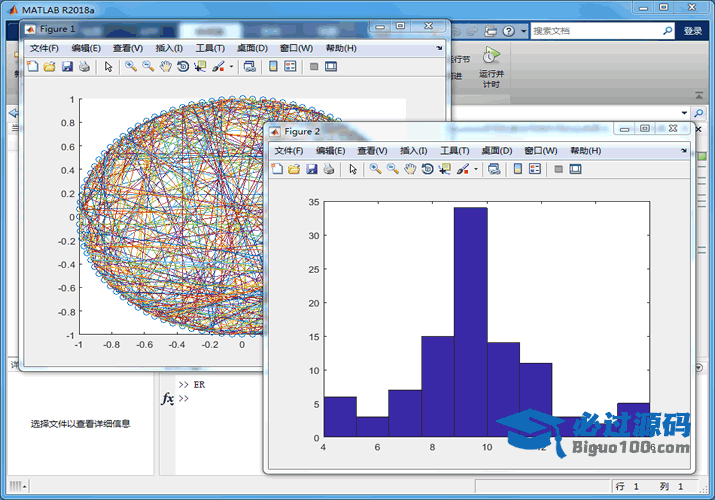
Task: Click Open File icon in Figure 1 toolbar
Action: (49, 67)
